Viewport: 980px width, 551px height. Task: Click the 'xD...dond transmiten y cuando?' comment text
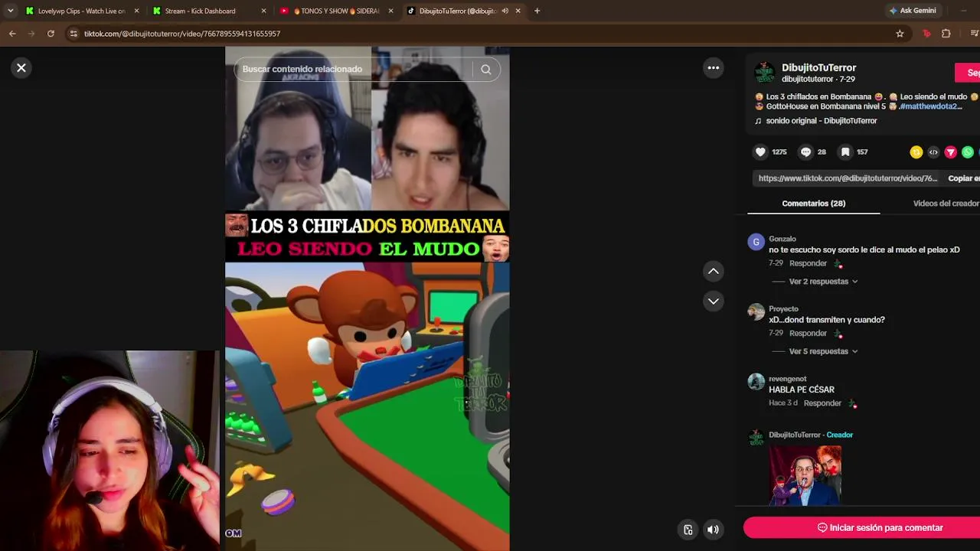(827, 320)
